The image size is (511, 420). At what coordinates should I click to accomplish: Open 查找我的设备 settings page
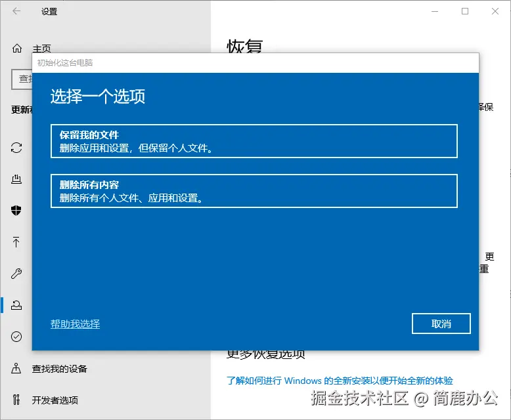[60, 369]
